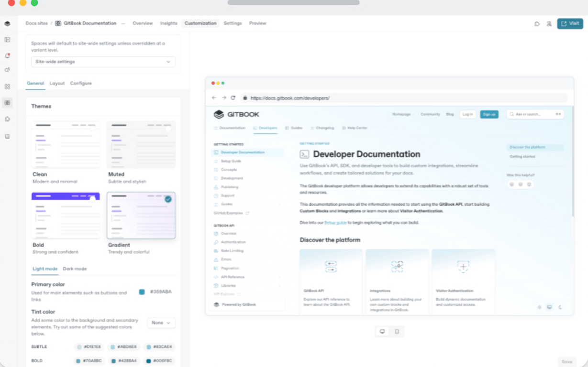This screenshot has height=367, width=588.
Task: Click the Visit button
Action: (570, 23)
